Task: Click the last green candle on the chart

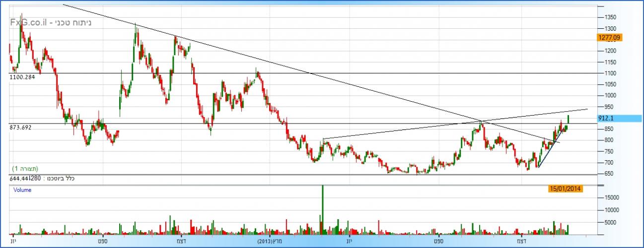Action: pyautogui.click(x=568, y=119)
